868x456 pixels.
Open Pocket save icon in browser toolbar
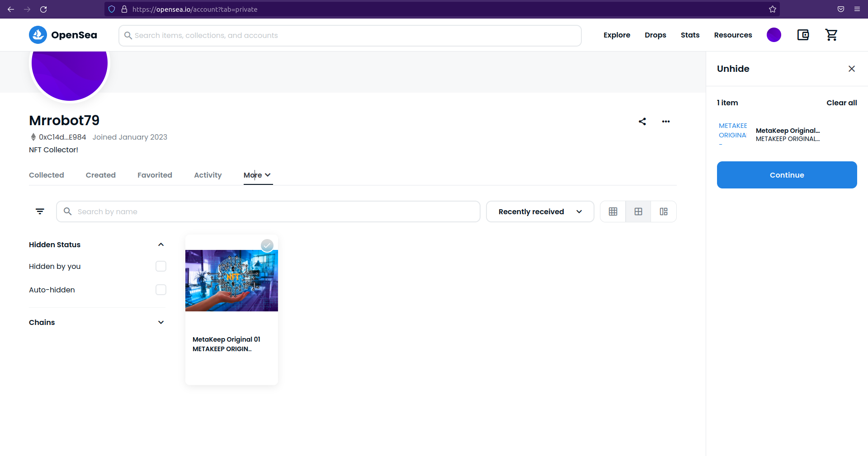click(x=841, y=9)
